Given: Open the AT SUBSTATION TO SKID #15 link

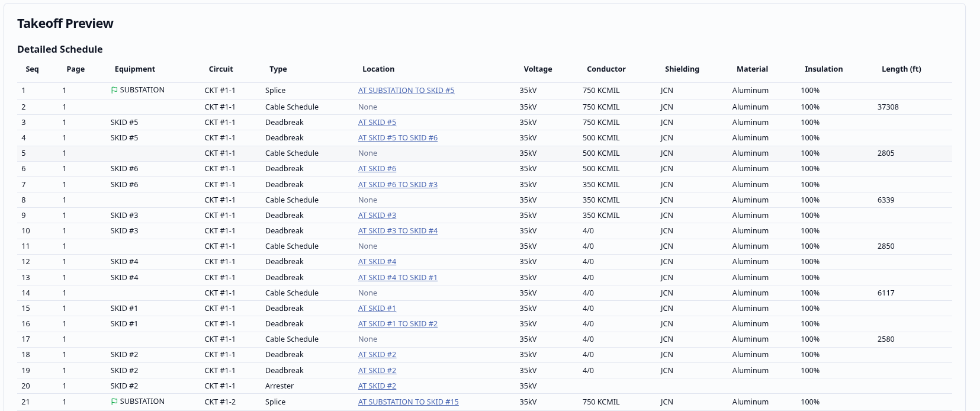Looking at the screenshot, I should coord(409,402).
